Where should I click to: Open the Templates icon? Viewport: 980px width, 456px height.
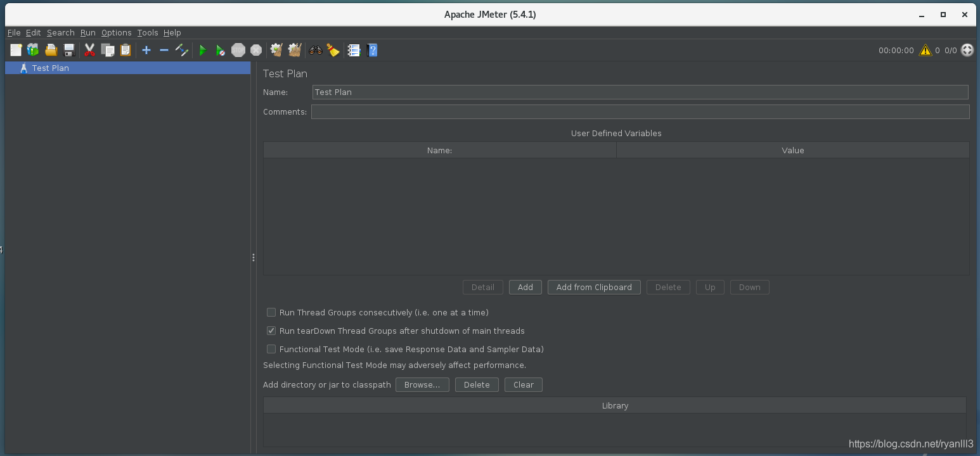(33, 50)
